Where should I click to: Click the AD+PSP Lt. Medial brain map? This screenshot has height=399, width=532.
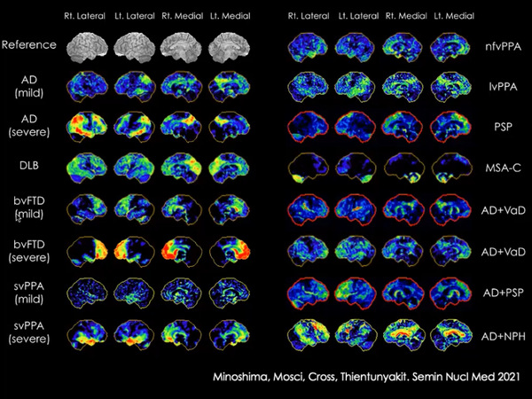pyautogui.click(x=450, y=293)
